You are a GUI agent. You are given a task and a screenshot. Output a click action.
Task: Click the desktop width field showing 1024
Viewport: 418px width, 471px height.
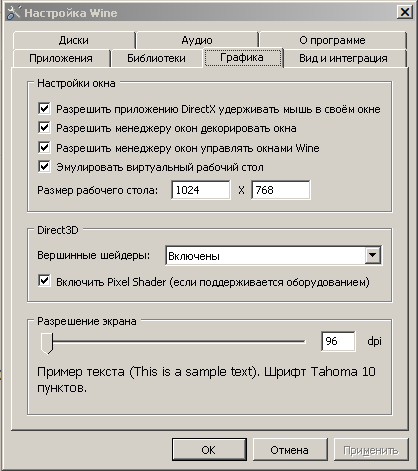[201, 190]
